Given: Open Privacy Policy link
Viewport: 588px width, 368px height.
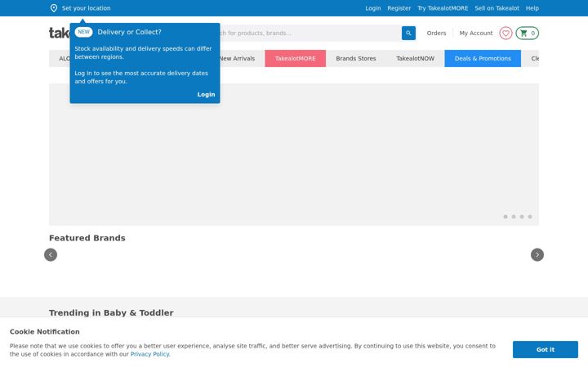Looking at the screenshot, I should [150, 354].
